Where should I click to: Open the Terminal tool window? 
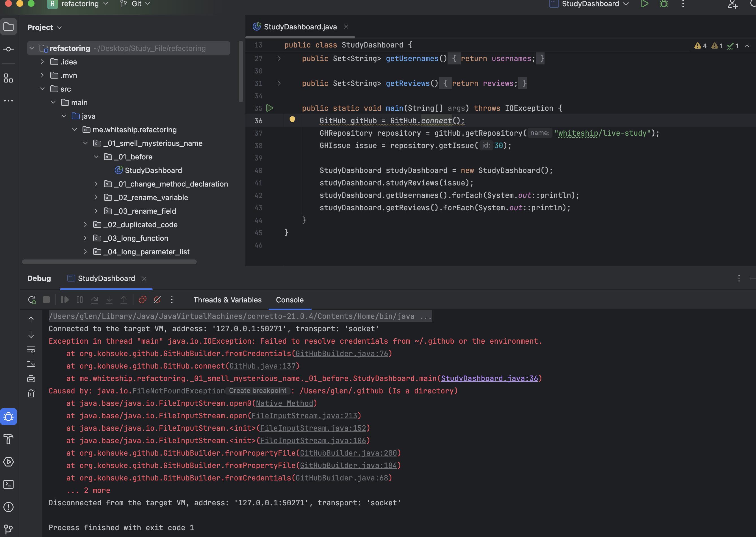(8, 484)
